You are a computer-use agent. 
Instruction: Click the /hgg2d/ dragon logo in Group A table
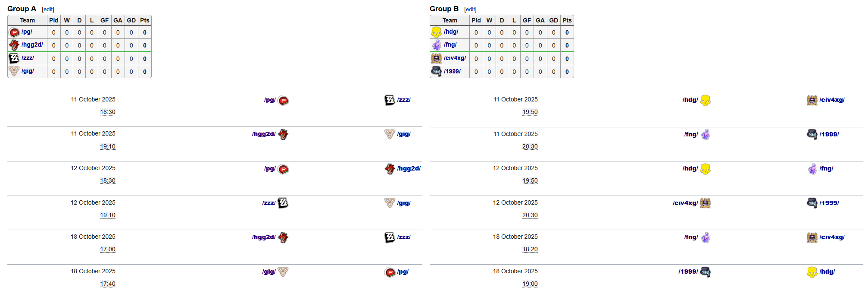pos(14,45)
